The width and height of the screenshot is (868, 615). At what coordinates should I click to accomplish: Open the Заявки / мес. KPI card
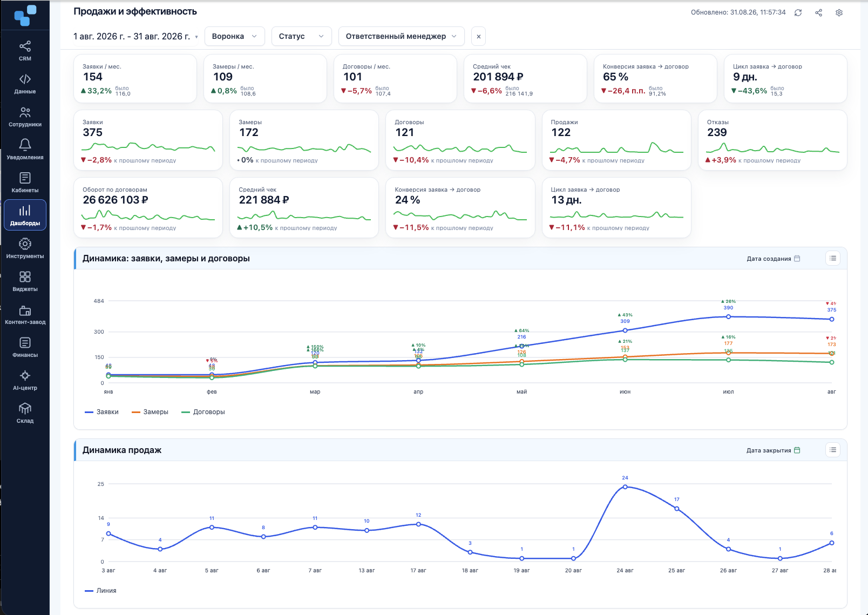point(135,78)
